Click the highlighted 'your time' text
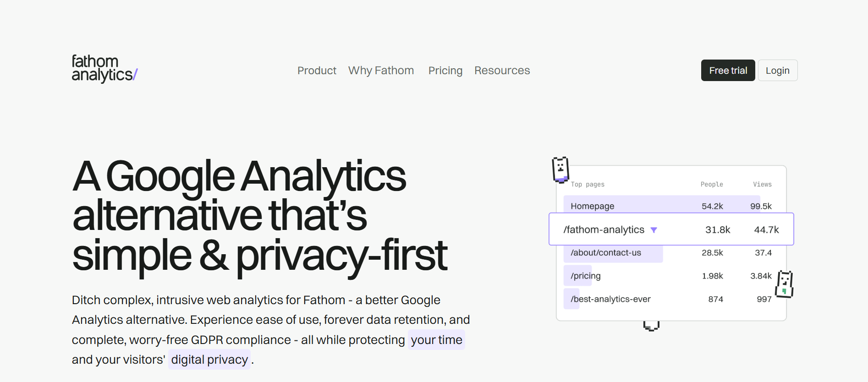Screen dimensions: 868x382 [436, 340]
